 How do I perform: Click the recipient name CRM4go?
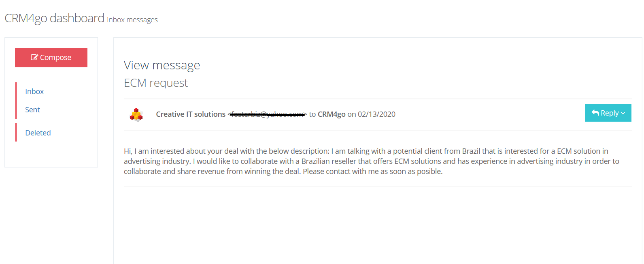[x=332, y=114]
